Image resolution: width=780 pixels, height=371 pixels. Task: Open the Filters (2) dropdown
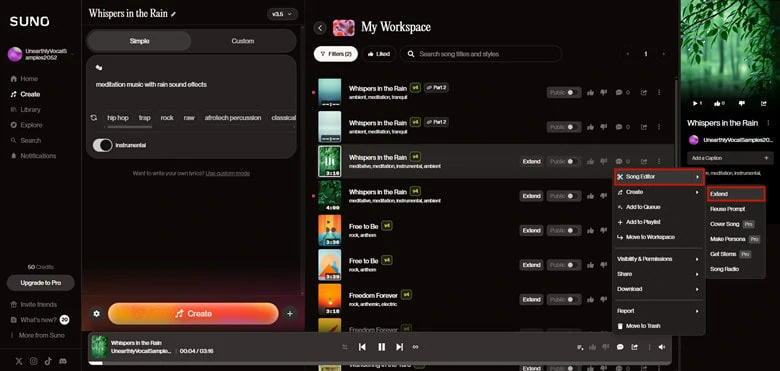tap(336, 54)
